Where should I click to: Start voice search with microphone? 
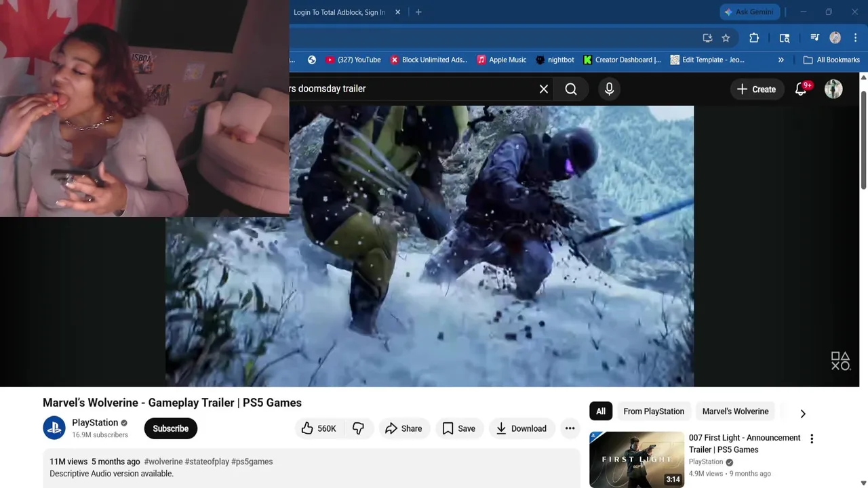609,89
